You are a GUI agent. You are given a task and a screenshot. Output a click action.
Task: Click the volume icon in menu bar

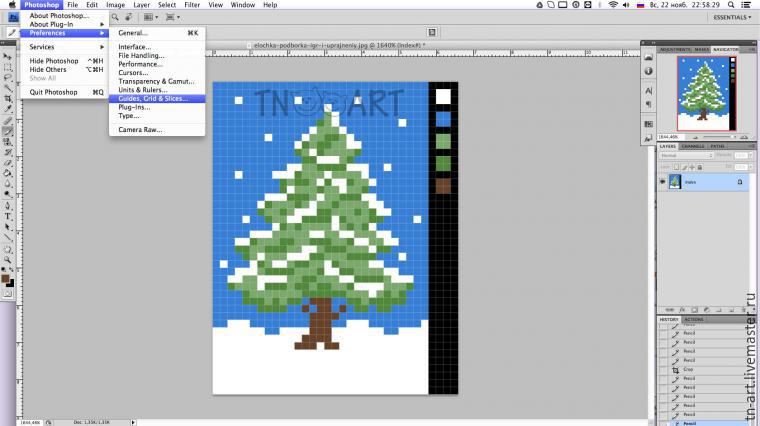(626, 5)
